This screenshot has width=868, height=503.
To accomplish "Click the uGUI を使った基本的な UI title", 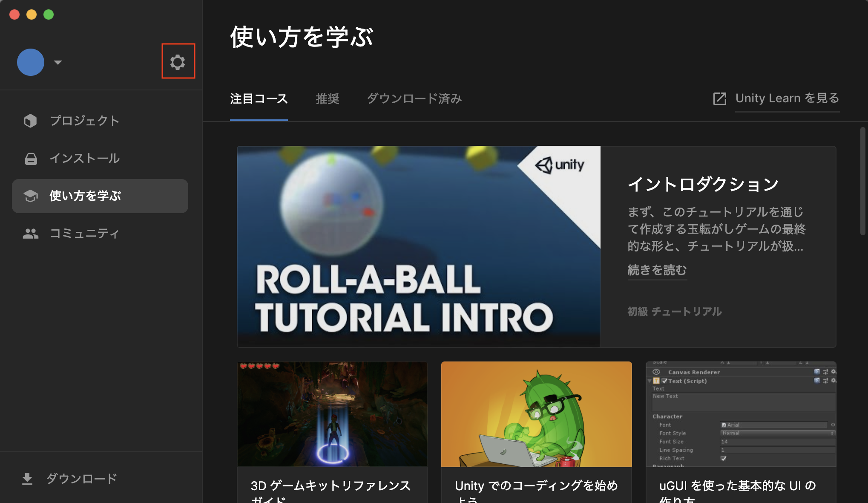I will (x=738, y=486).
